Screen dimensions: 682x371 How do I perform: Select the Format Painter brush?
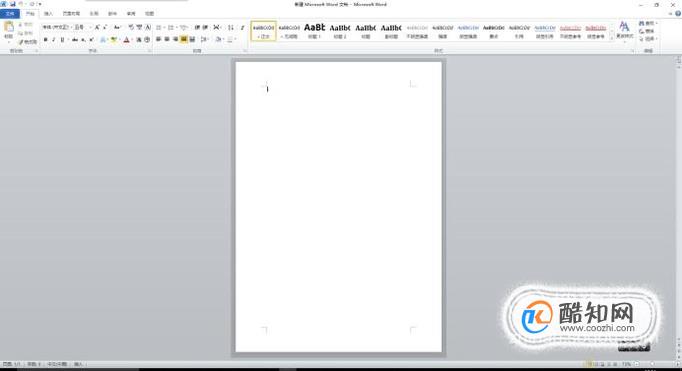[28, 42]
